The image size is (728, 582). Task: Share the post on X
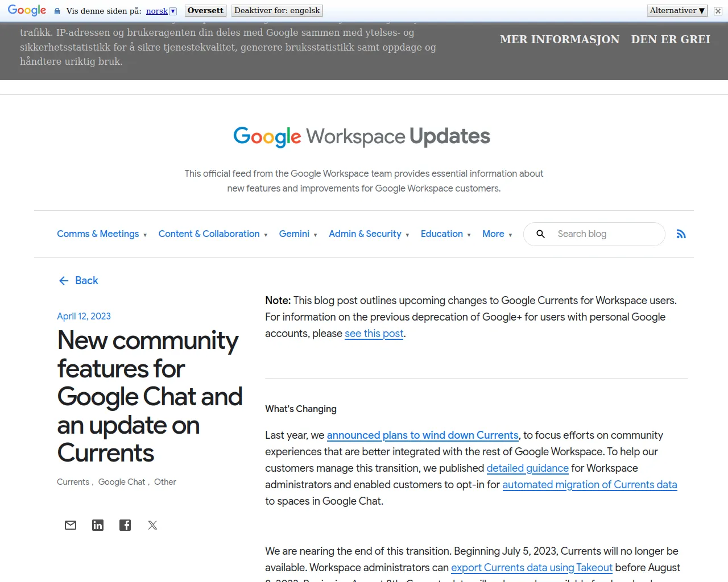[x=152, y=525]
